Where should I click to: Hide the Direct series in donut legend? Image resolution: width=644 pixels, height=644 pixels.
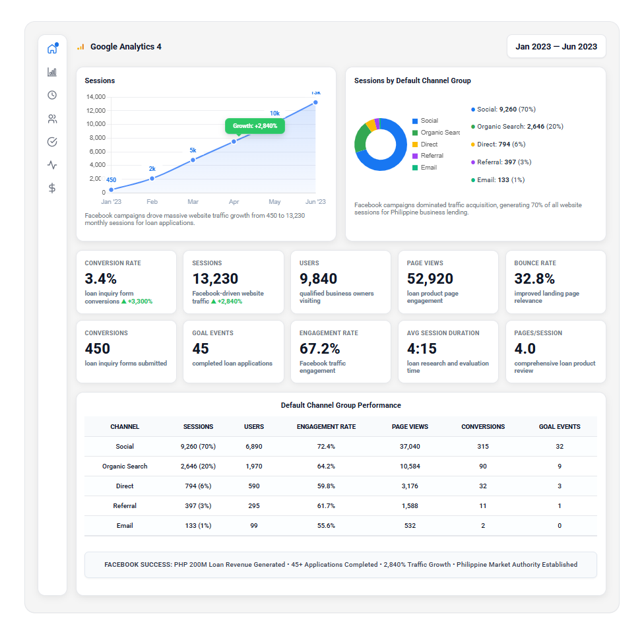pos(429,144)
